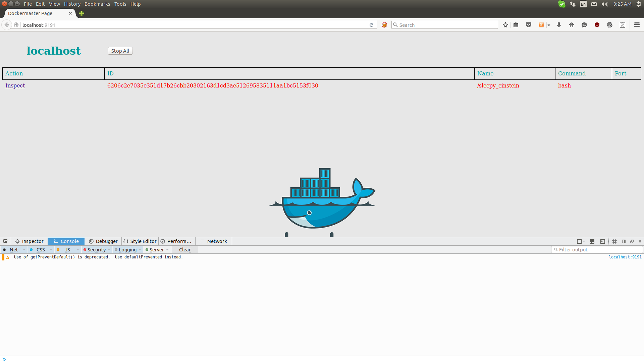Click the uBlock Origin shield icon
644x362 pixels.
pyautogui.click(x=597, y=25)
